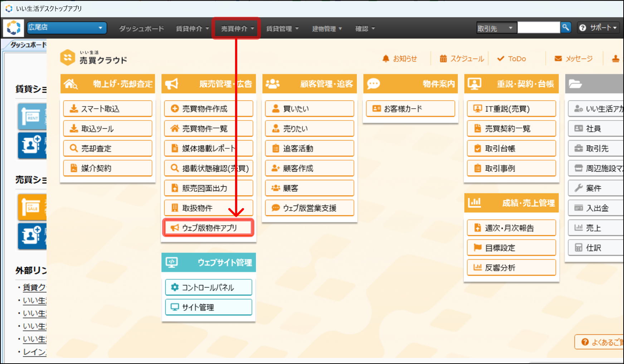This screenshot has width=624, height=364.
Task: Open 案件 in the right column
Action: pos(596,188)
